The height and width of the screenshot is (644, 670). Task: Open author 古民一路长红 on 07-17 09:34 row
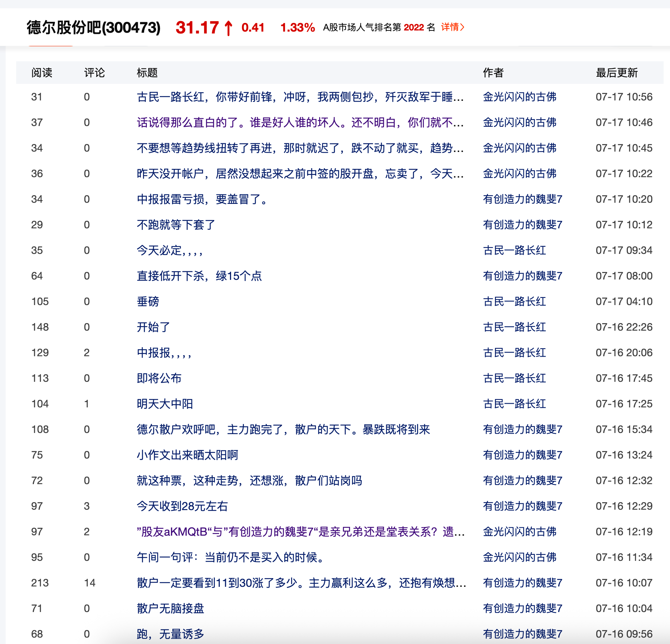[515, 251]
